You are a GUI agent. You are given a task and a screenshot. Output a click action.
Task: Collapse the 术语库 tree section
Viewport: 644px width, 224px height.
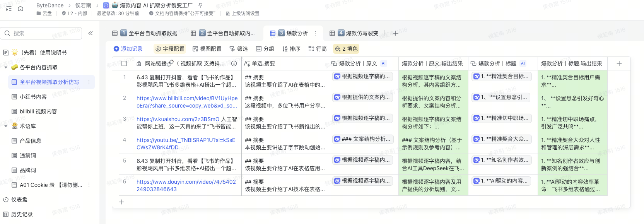click(6, 126)
